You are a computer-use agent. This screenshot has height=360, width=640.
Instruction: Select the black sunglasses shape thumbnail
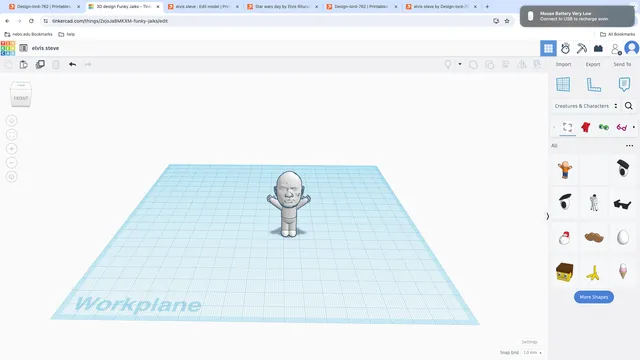pyautogui.click(x=622, y=203)
